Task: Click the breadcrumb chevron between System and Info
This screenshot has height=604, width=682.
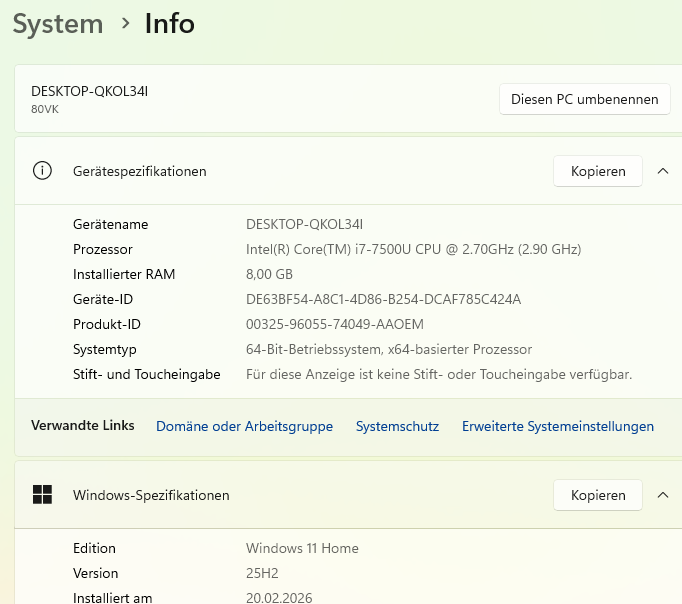Action: tap(124, 23)
